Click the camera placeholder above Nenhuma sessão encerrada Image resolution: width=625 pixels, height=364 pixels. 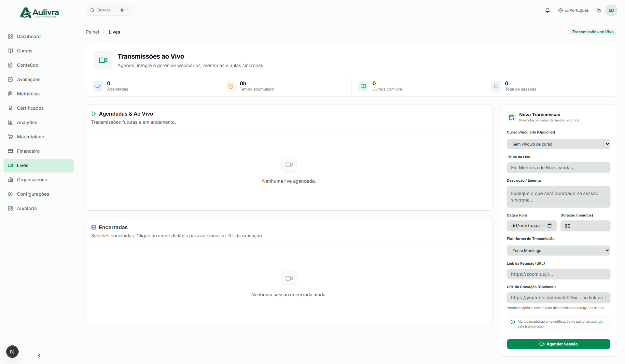[x=289, y=278]
